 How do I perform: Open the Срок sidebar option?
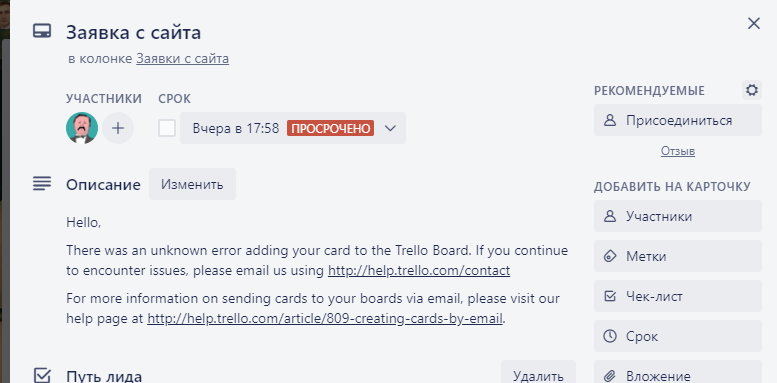(x=678, y=336)
